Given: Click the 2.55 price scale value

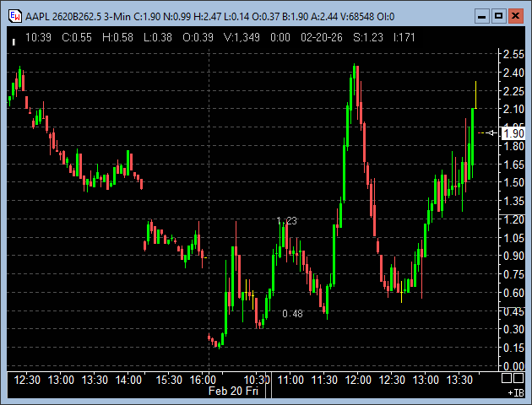Looking at the screenshot, I should [x=512, y=55].
